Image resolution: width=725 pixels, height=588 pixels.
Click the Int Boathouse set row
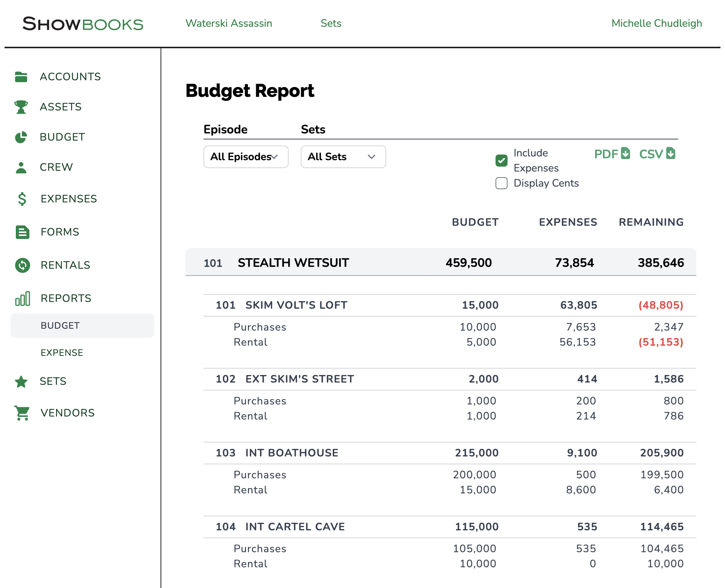(x=450, y=453)
